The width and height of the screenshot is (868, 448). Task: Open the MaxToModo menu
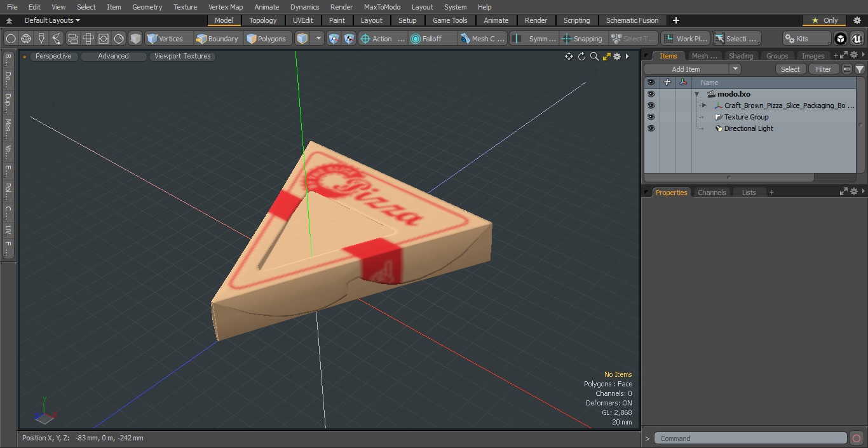pyautogui.click(x=382, y=7)
